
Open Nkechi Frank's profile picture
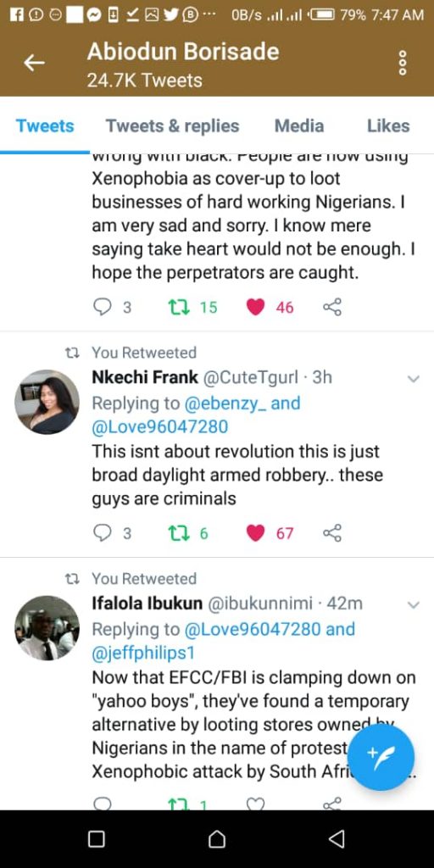(x=47, y=402)
